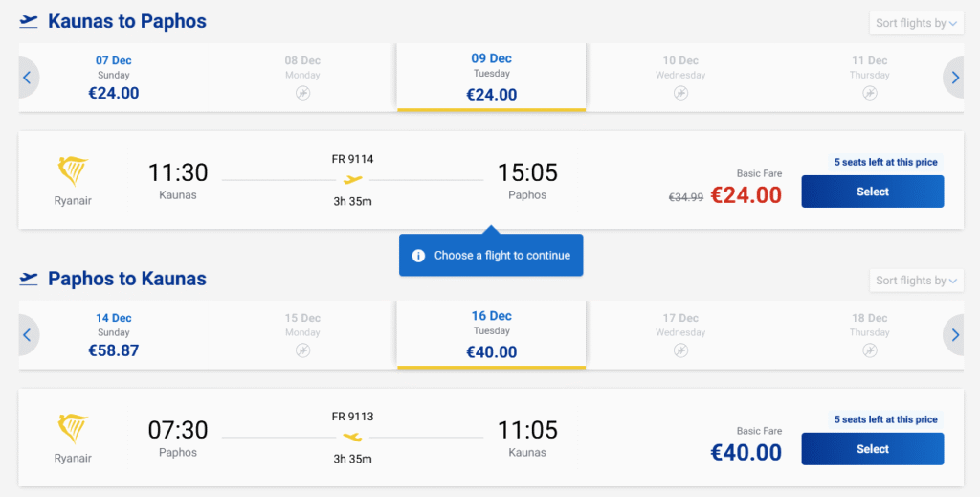Choose the 14 Dec Sunday return date
Image resolution: width=980 pixels, height=497 pixels.
pyautogui.click(x=114, y=334)
